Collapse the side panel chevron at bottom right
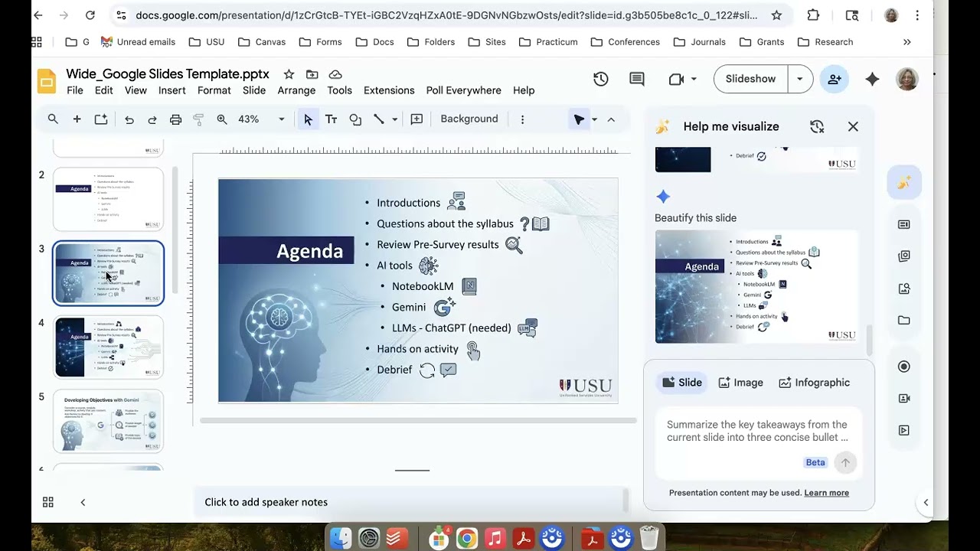 tap(926, 503)
